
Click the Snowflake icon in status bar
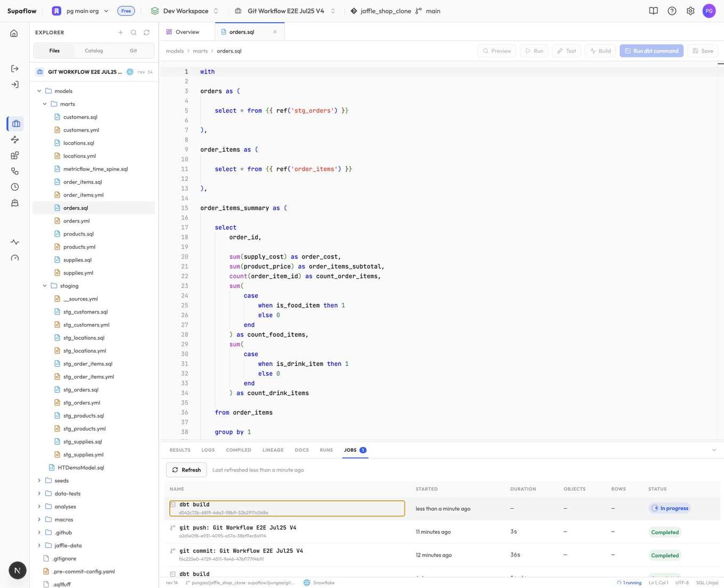click(307, 583)
